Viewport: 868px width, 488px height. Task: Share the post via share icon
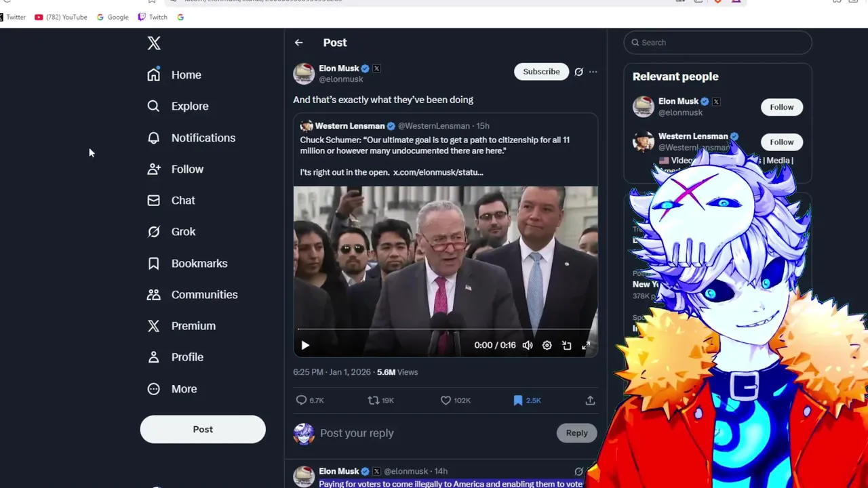590,401
